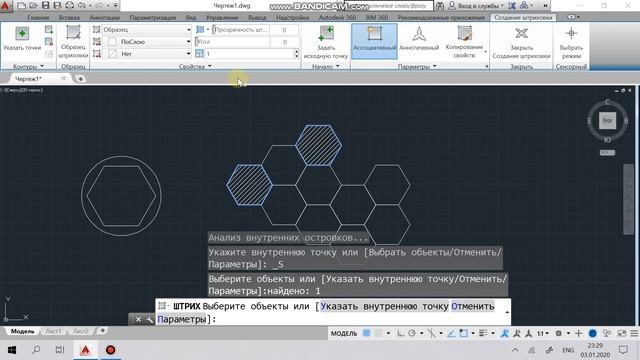640x360 pixels.
Task: Expand the Свойства panel
Action: [195, 66]
